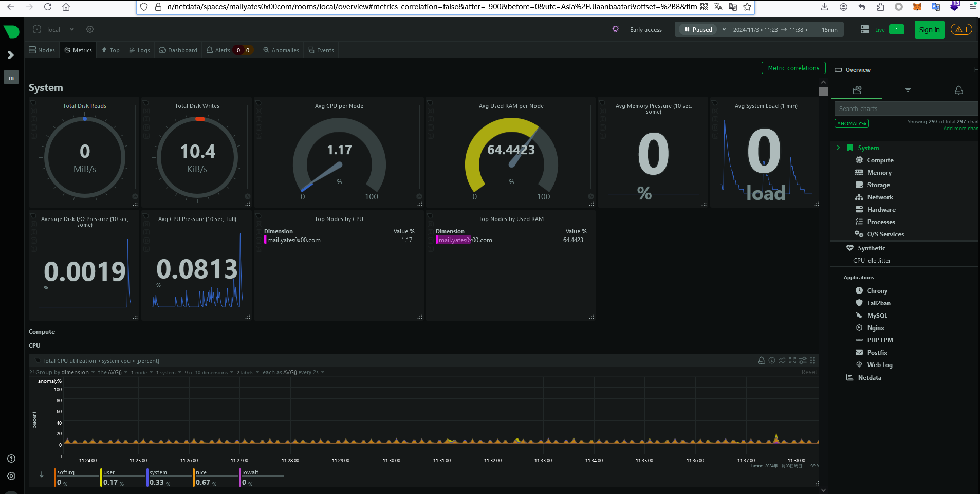Change CPU chart type icon
Viewport: 980px width, 494px height.
pyautogui.click(x=782, y=360)
